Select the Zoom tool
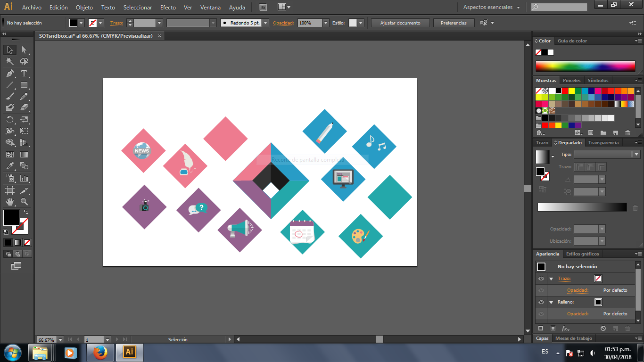Viewport: 644px width, 362px height. [x=24, y=202]
